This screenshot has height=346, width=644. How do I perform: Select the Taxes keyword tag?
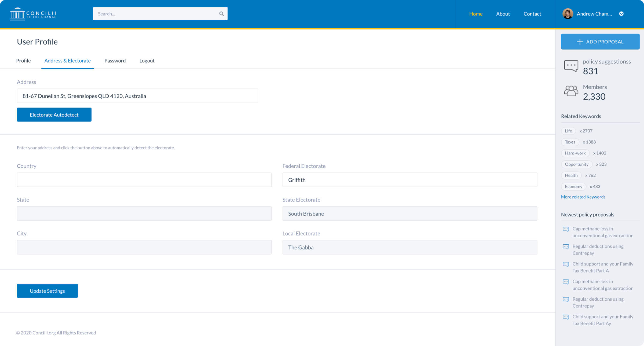coord(570,142)
